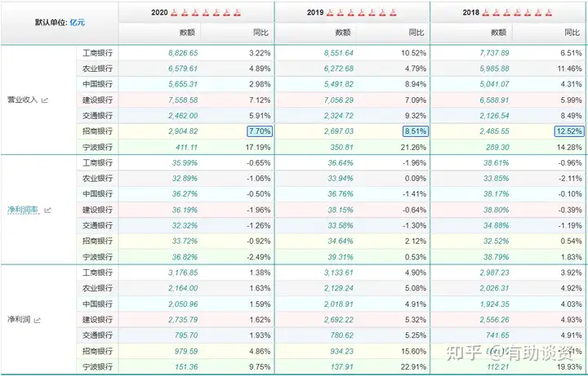Select the net profit value 3,176.85
588x377 pixels.
tap(183, 273)
